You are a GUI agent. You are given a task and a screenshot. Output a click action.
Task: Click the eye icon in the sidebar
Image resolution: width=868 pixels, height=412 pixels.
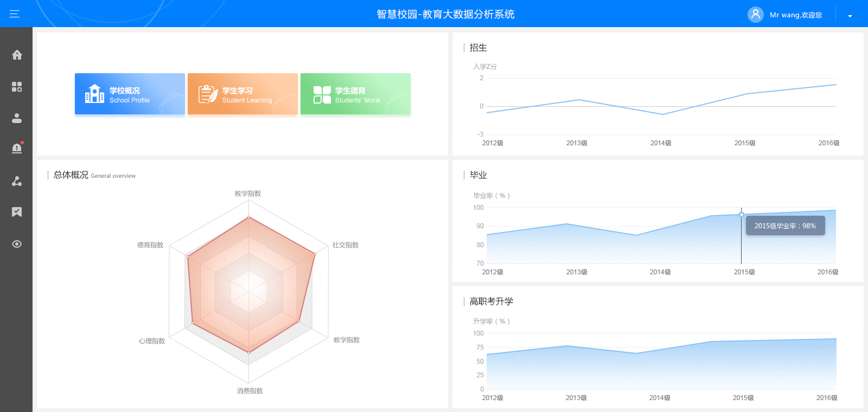pos(17,244)
